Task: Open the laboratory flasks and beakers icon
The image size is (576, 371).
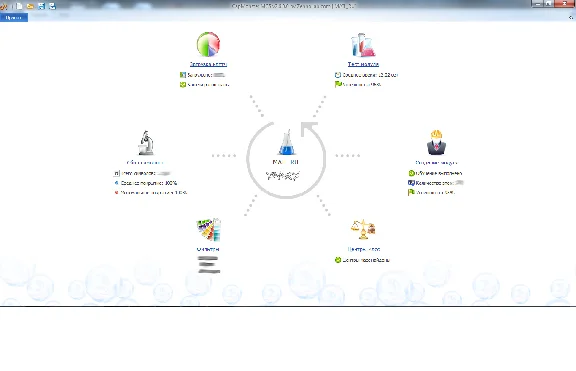Action: pyautogui.click(x=363, y=45)
